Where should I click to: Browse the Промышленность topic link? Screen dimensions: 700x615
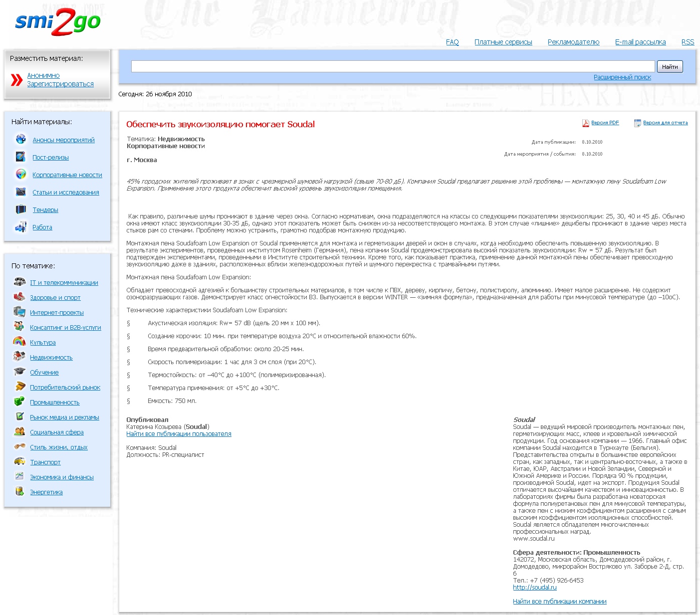pyautogui.click(x=55, y=403)
